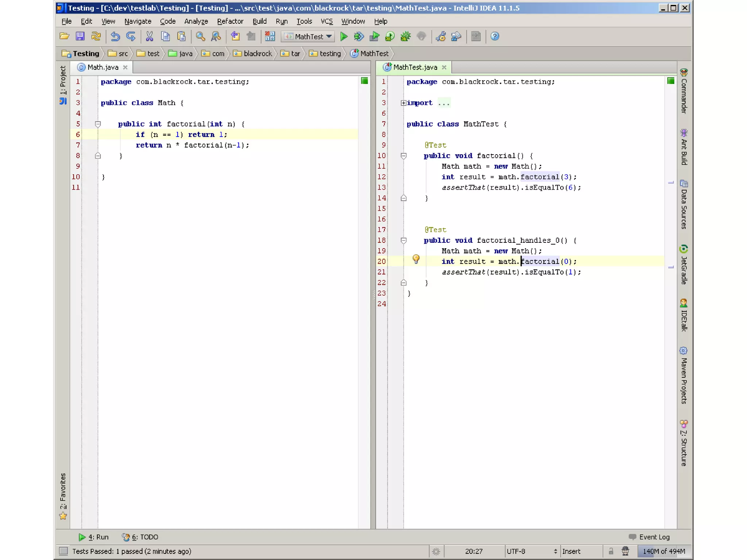The height and width of the screenshot is (560, 747).
Task: Click the Save All toolbar icon
Action: [80, 36]
